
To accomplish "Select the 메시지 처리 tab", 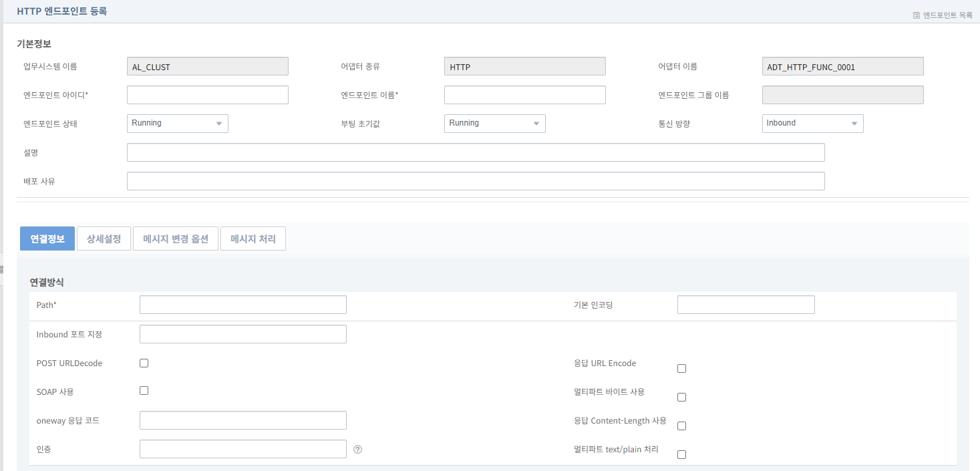I will coord(253,239).
